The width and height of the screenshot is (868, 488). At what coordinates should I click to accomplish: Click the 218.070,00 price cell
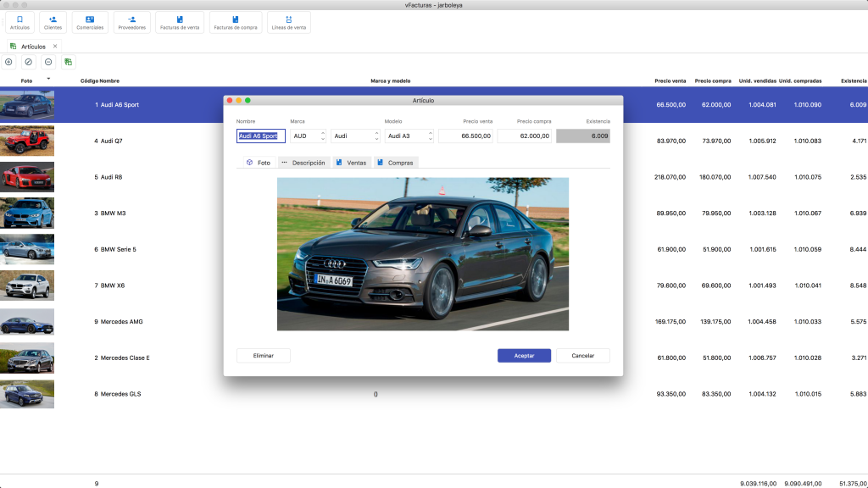pyautogui.click(x=670, y=177)
